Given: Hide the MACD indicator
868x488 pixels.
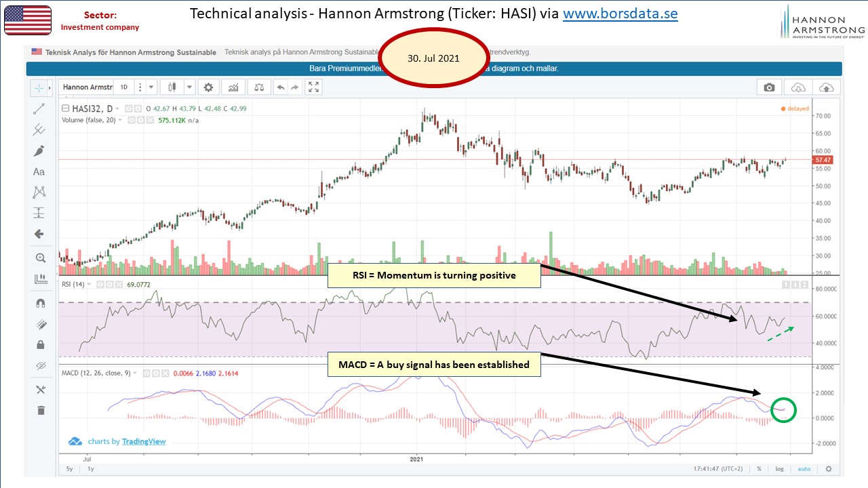Looking at the screenshot, I should point(145,373).
